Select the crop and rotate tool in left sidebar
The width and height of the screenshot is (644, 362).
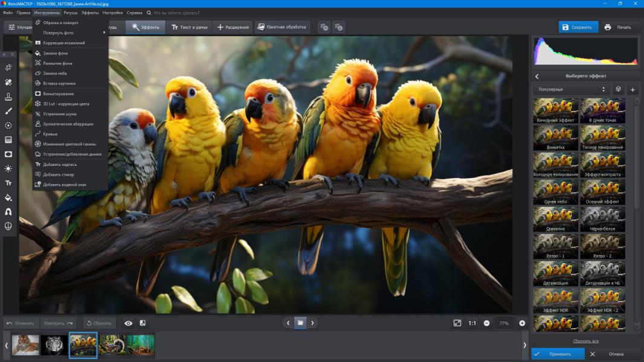(8, 68)
